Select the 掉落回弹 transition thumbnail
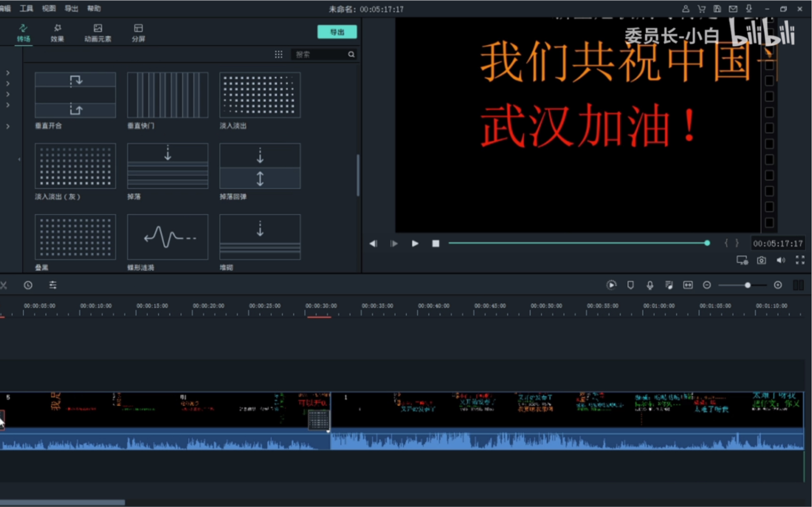The width and height of the screenshot is (812, 507). pos(260,166)
